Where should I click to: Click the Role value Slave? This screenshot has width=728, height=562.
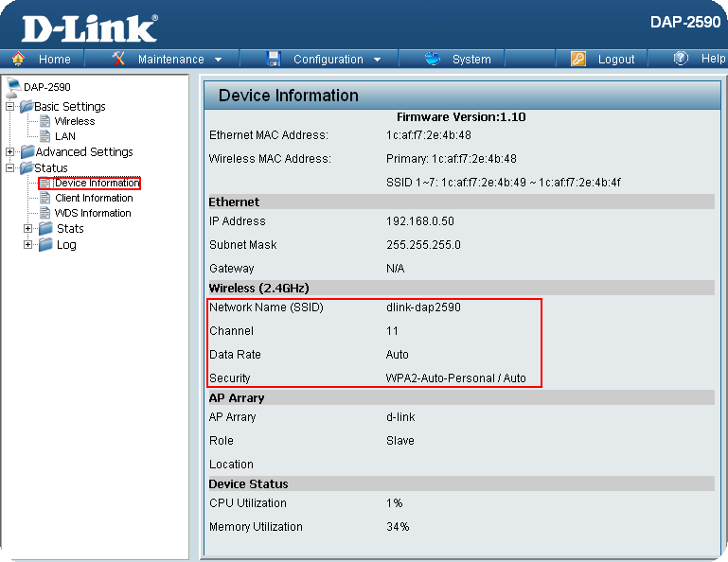point(400,440)
